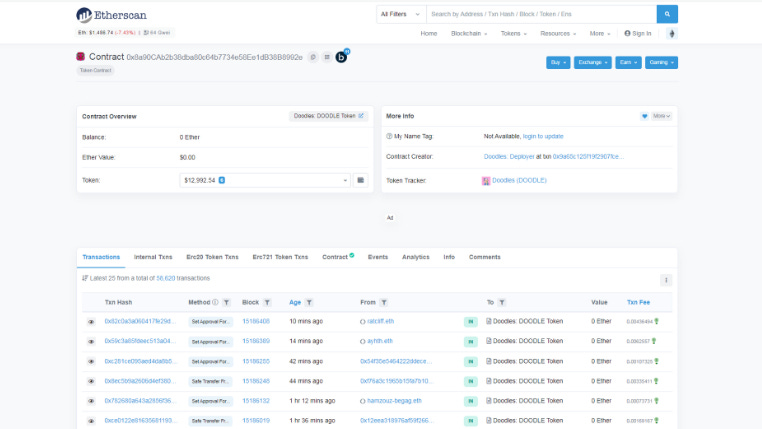Click the Method column filter icon
Screen dimensions: 762x429
coord(226,302)
